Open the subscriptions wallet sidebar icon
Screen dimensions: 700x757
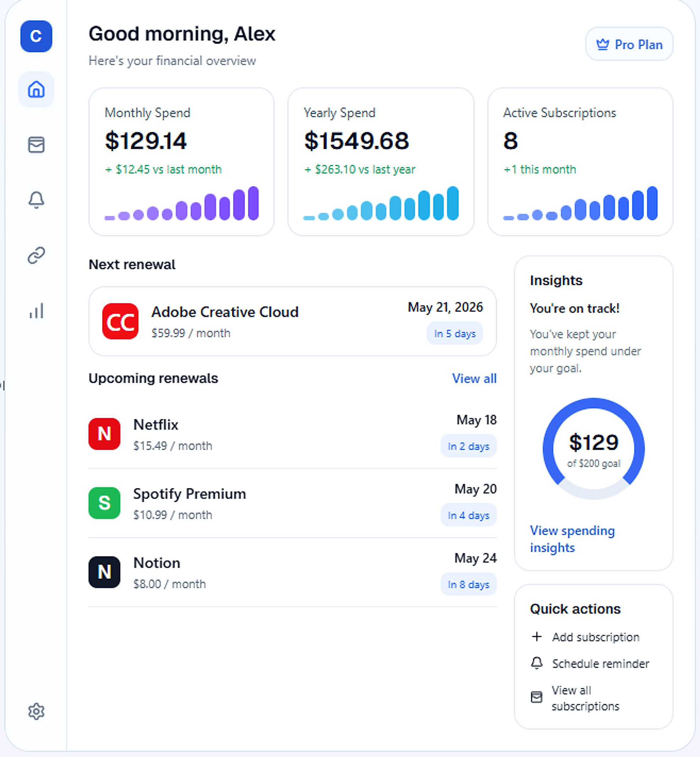(36, 145)
